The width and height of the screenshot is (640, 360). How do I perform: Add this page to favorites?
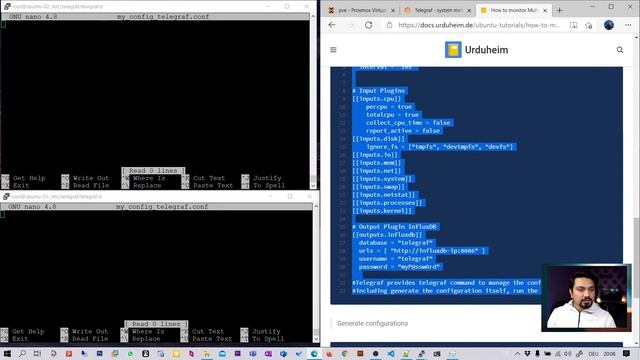click(x=589, y=25)
